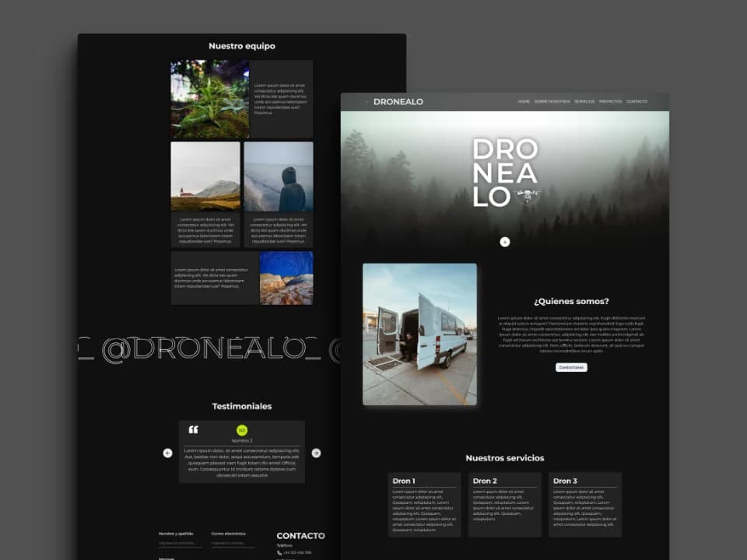Click the 'Nuestros servicios' heading
The image size is (747, 560).
[505, 458]
